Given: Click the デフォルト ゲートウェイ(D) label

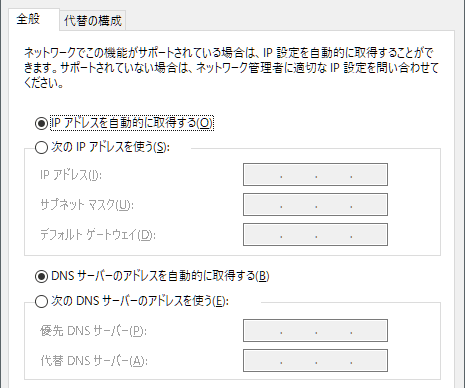Looking at the screenshot, I should coord(98,235).
